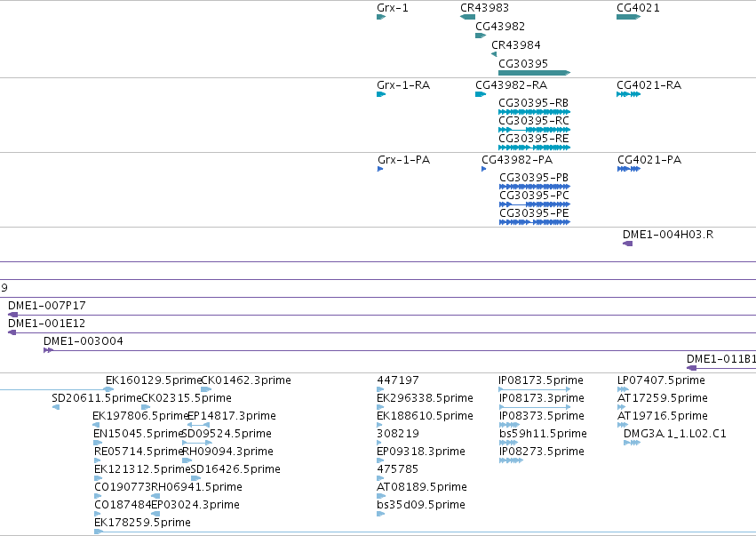Click the DMG3A.1_1.L02.C1 label
The height and width of the screenshot is (536, 756).
click(675, 434)
